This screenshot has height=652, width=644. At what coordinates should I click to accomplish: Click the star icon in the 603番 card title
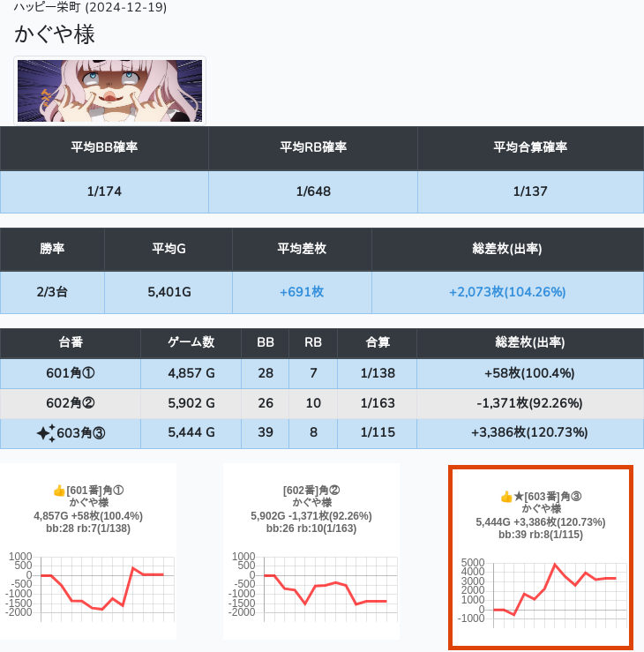click(x=519, y=497)
